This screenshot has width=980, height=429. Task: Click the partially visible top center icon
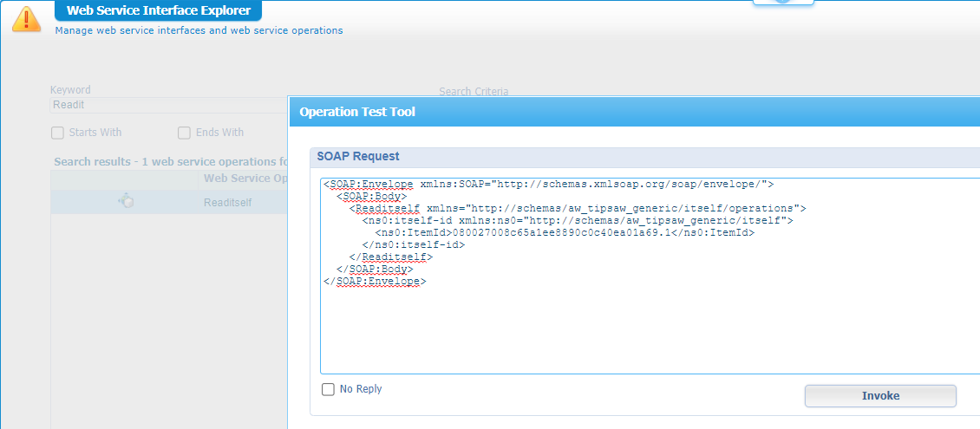pos(783,3)
